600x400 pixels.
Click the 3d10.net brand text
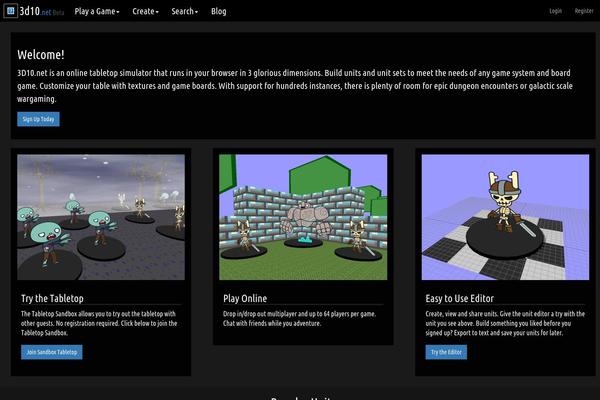(x=42, y=11)
